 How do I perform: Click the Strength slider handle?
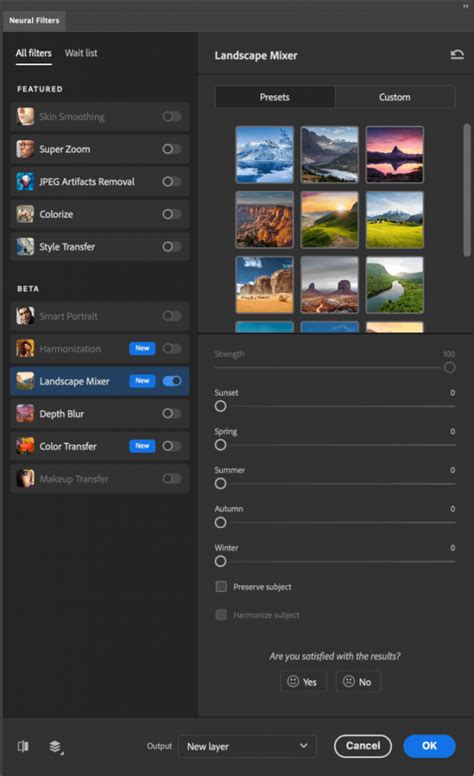coord(449,367)
